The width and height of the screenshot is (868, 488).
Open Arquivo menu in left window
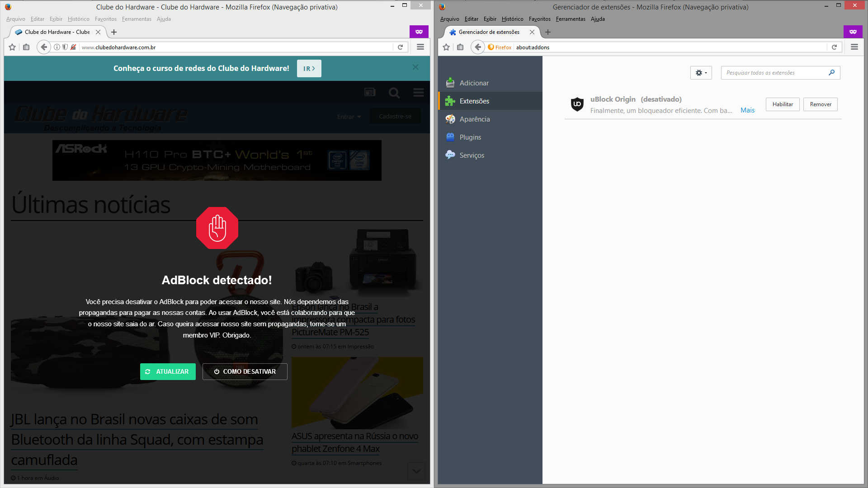pyautogui.click(x=16, y=19)
